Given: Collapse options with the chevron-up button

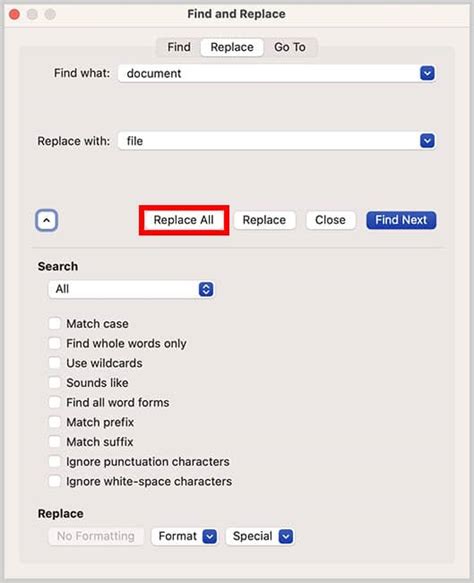Looking at the screenshot, I should [x=46, y=220].
